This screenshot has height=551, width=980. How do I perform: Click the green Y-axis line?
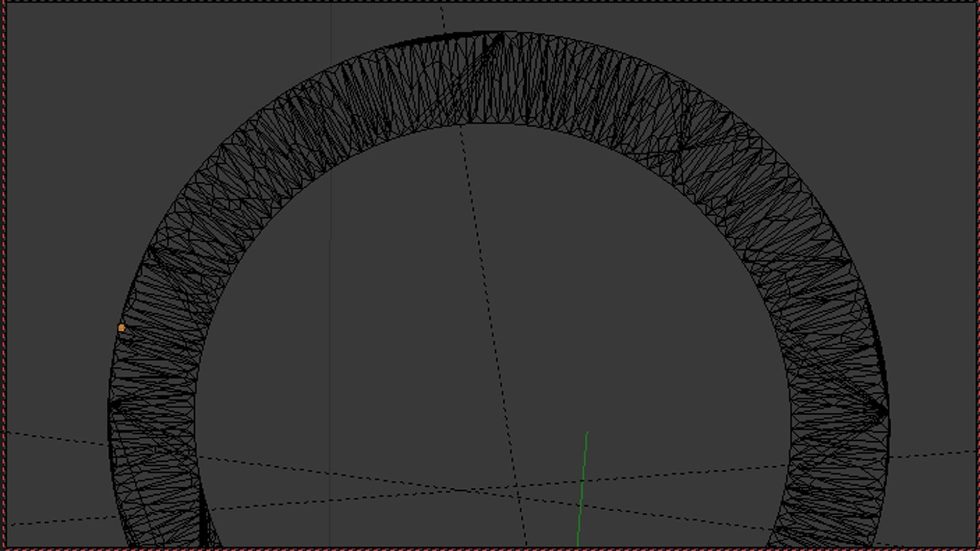(x=582, y=490)
